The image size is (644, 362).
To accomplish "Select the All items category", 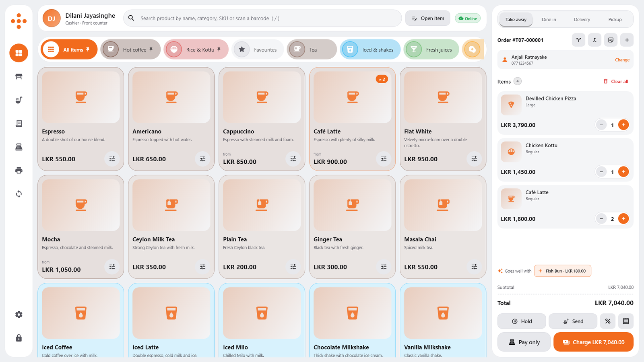I will 69,49.
